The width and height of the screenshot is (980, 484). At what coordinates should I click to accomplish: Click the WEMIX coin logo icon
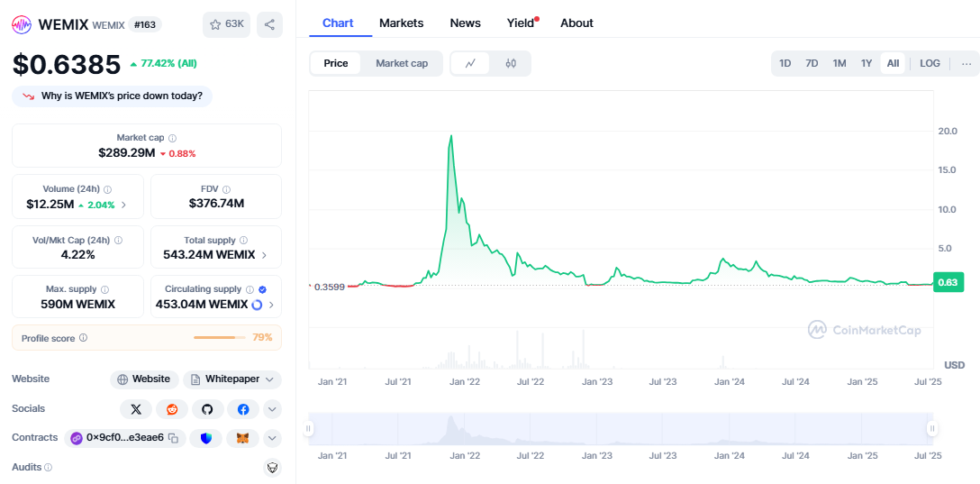tap(22, 24)
